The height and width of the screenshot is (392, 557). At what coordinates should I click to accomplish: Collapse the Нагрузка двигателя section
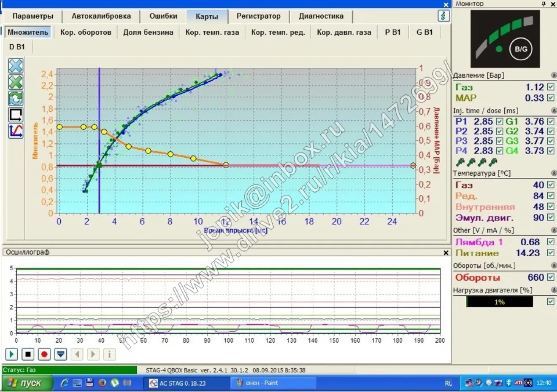pos(554,290)
